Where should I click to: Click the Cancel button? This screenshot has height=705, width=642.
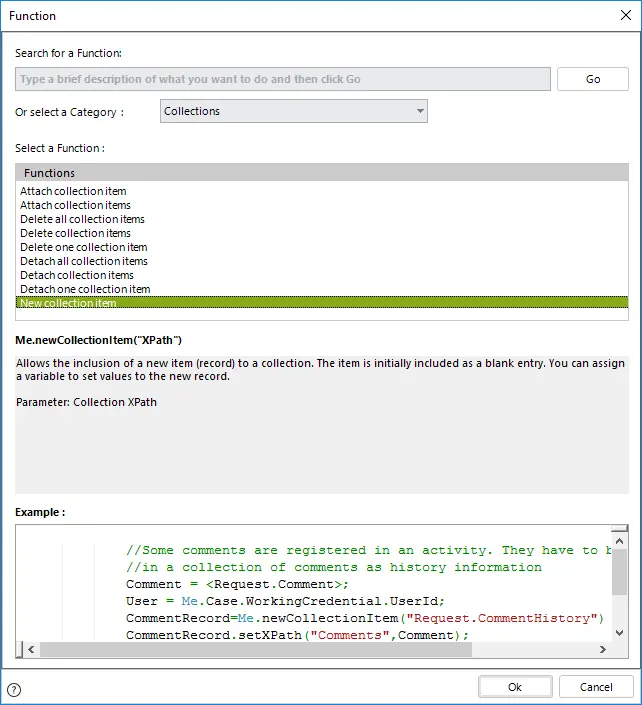click(x=596, y=687)
